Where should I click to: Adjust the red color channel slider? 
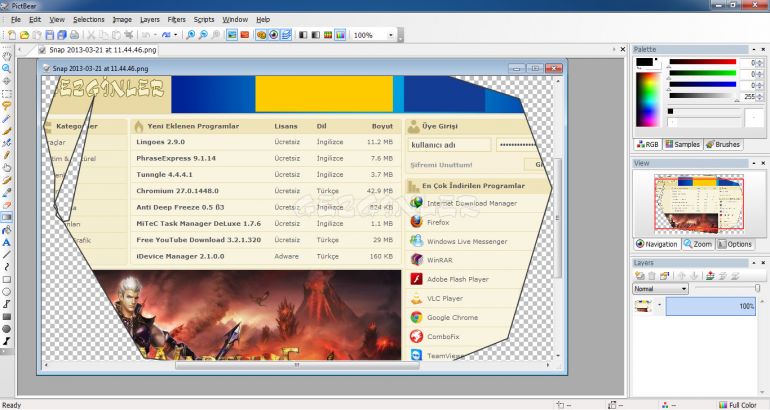(x=702, y=62)
